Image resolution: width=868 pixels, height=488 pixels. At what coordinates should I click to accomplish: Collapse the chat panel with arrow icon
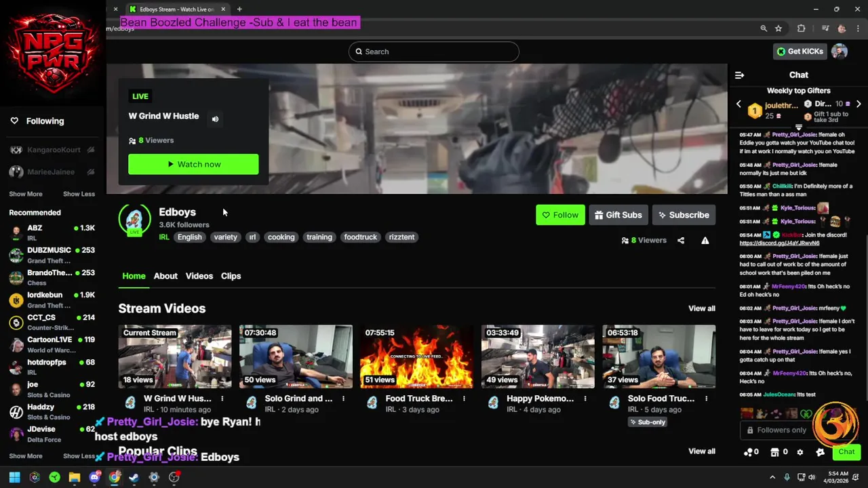739,75
